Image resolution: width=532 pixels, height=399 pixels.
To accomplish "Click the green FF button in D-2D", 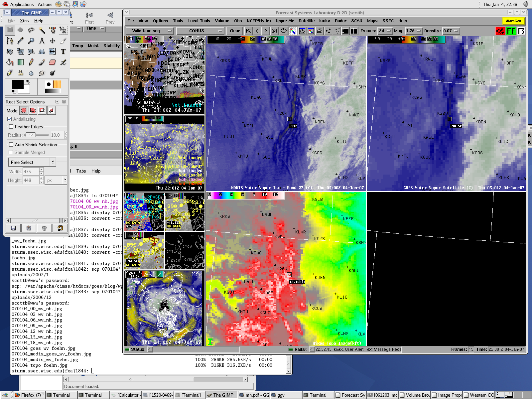I will pyautogui.click(x=511, y=31).
